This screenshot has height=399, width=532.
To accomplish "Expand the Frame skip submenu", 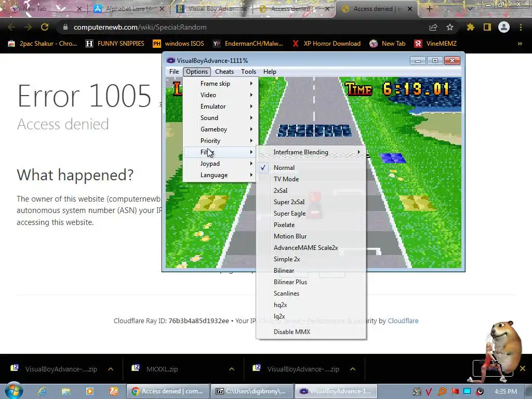I will (220, 84).
